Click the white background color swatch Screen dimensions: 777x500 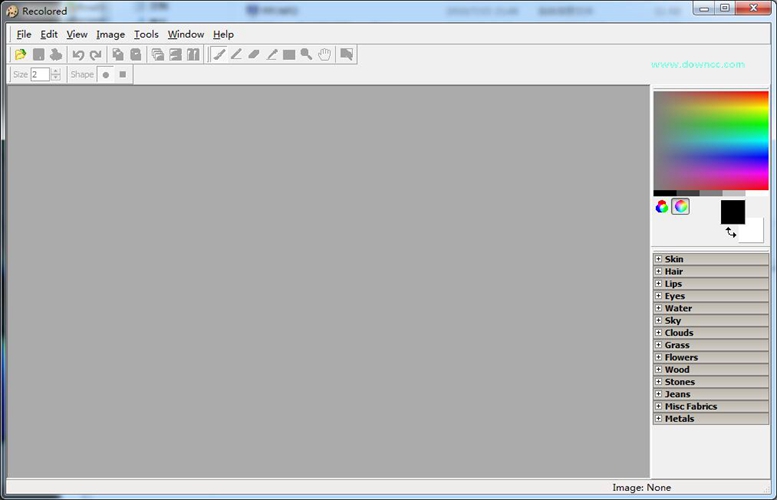(753, 232)
